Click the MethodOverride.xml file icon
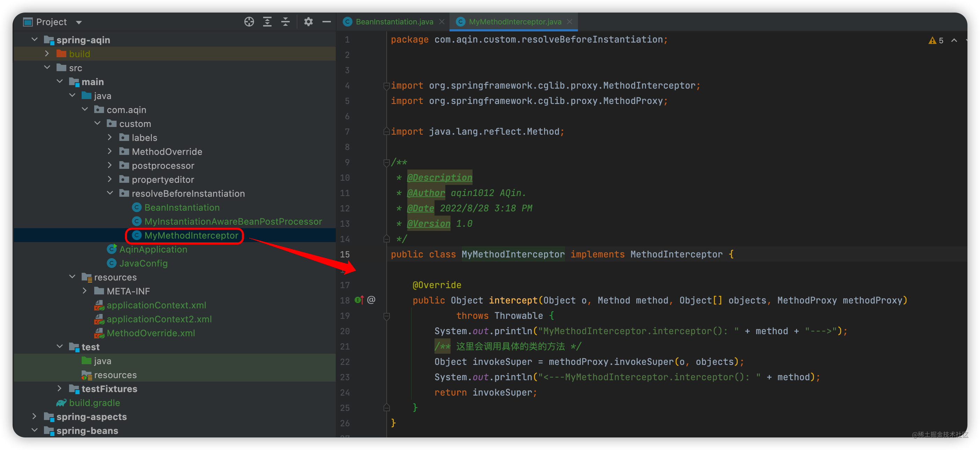This screenshot has height=450, width=980. click(99, 333)
